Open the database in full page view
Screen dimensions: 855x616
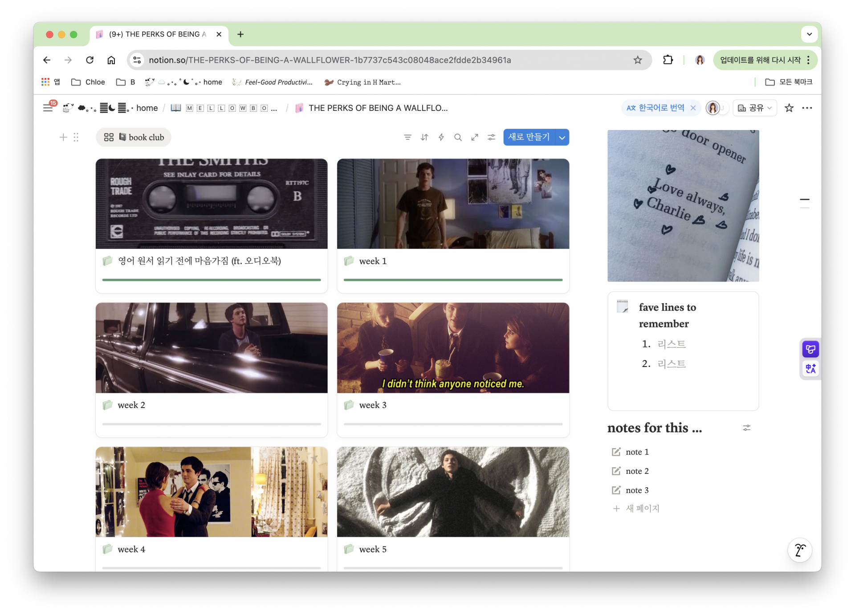pos(475,137)
